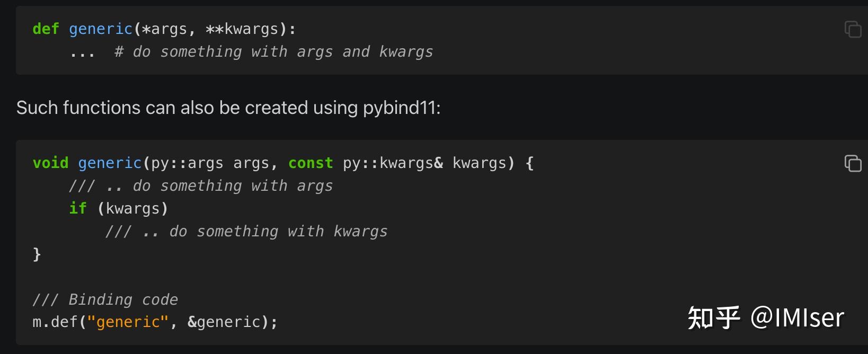This screenshot has width=868, height=354.
Task: Click the kwargs comment line
Action: click(x=246, y=231)
